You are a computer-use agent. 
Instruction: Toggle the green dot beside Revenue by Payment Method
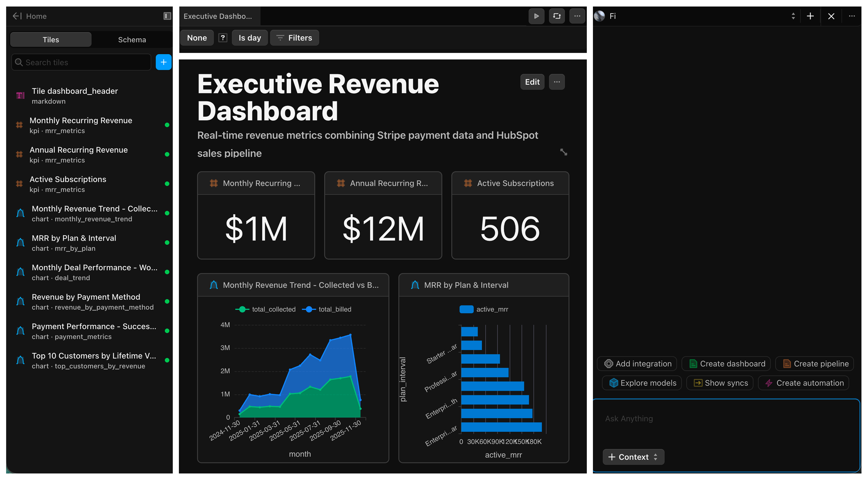pos(167,301)
